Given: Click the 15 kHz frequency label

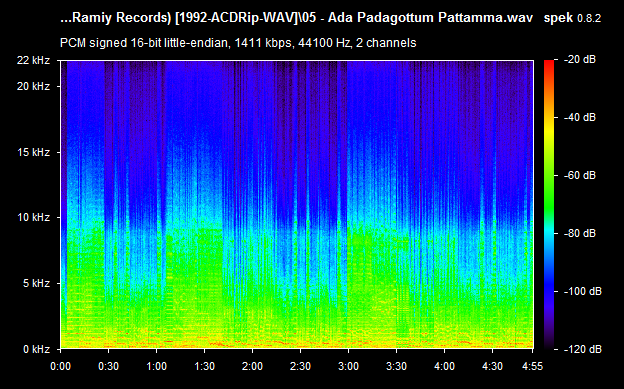Looking at the screenshot, I should [x=33, y=152].
